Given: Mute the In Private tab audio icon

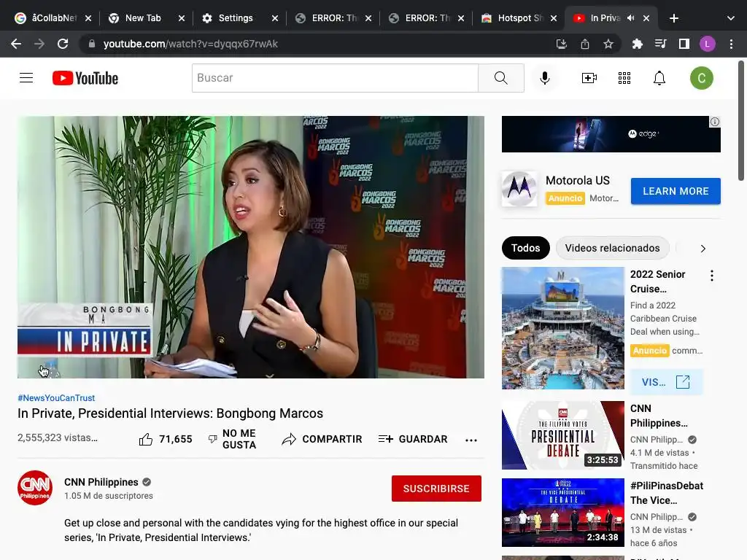Looking at the screenshot, I should [631, 18].
